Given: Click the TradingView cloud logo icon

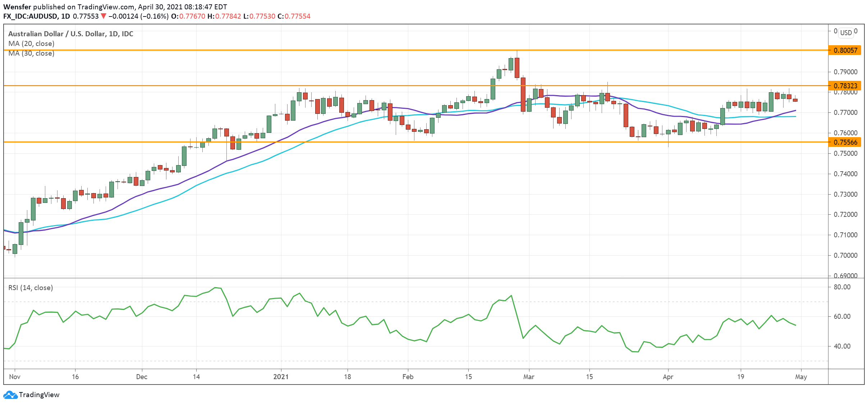Looking at the screenshot, I should click(x=10, y=395).
